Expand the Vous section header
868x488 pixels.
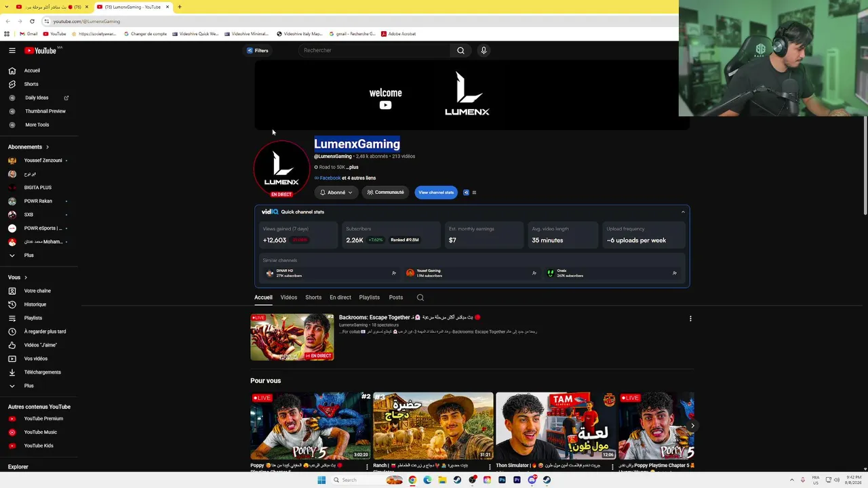point(18,277)
